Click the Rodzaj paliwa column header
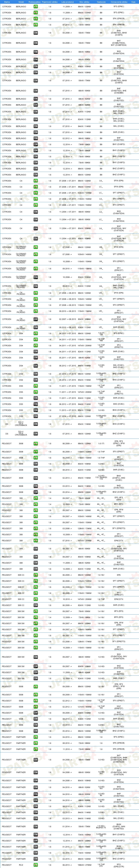 (35, 2)
